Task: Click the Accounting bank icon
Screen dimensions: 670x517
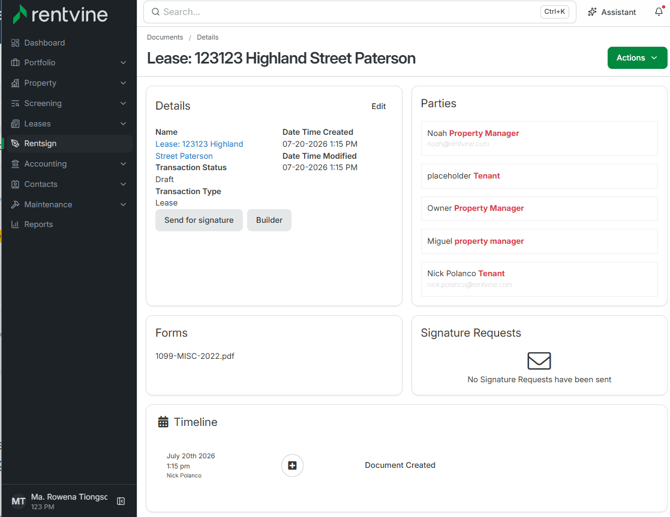Action: [15, 164]
